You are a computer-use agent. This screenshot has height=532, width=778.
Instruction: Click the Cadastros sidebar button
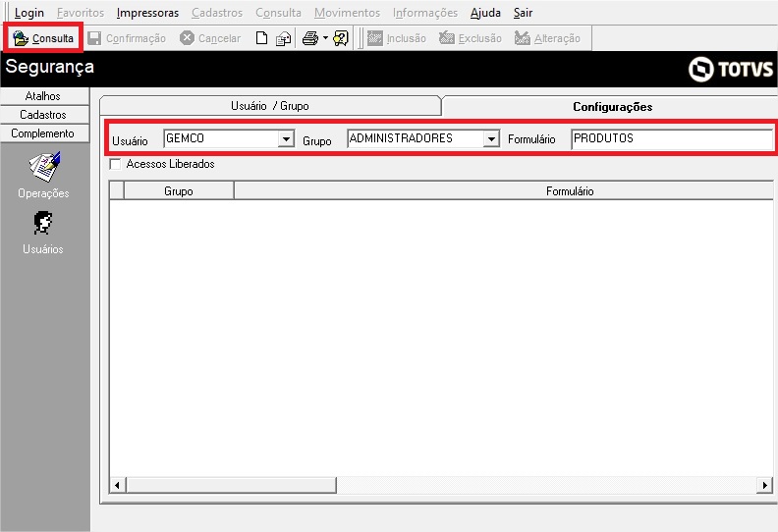[x=44, y=115]
